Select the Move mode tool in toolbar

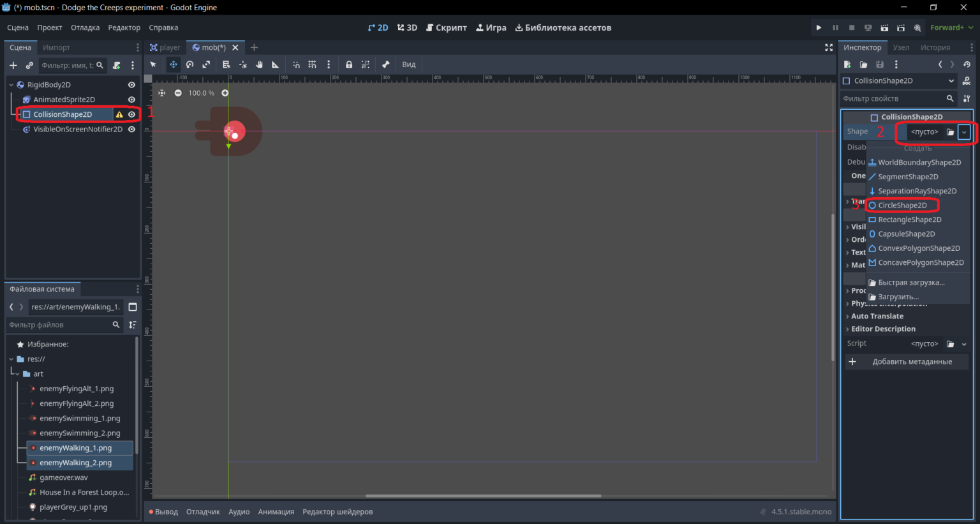[173, 64]
